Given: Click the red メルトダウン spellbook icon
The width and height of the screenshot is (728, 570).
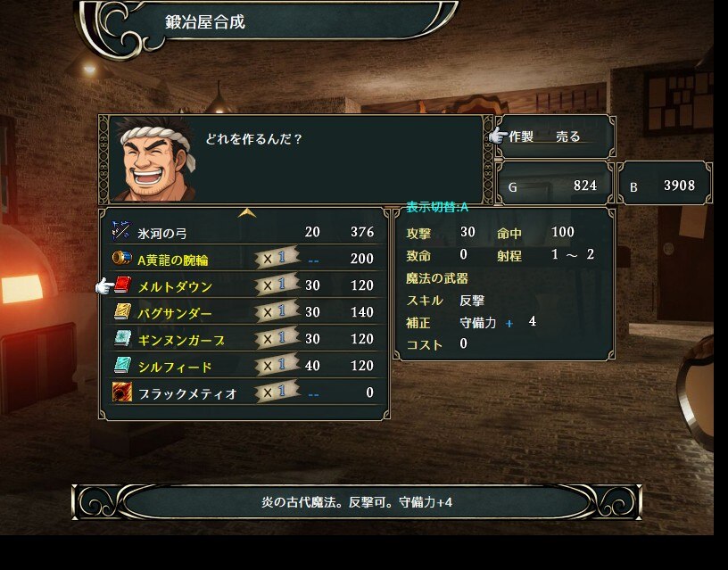Looking at the screenshot, I should tap(122, 285).
